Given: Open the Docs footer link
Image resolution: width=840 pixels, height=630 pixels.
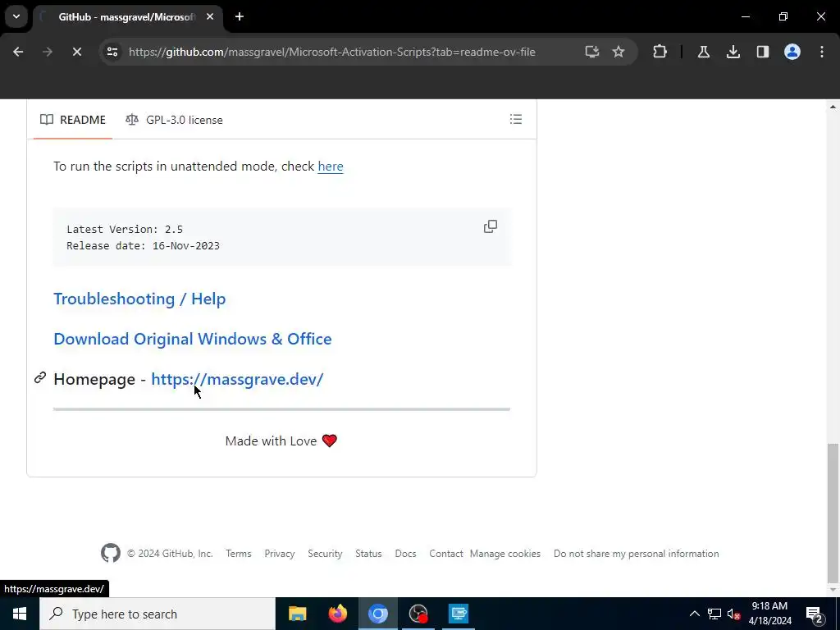Looking at the screenshot, I should pos(405,554).
